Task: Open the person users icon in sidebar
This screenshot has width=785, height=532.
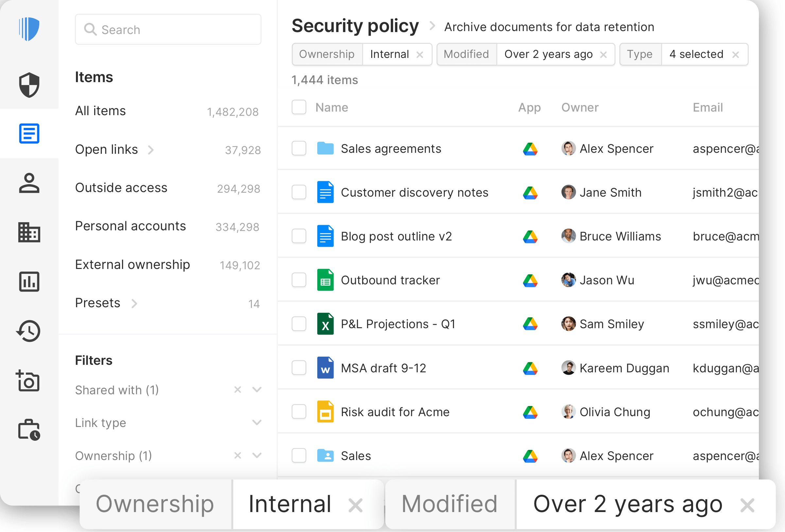Action: pos(29,183)
